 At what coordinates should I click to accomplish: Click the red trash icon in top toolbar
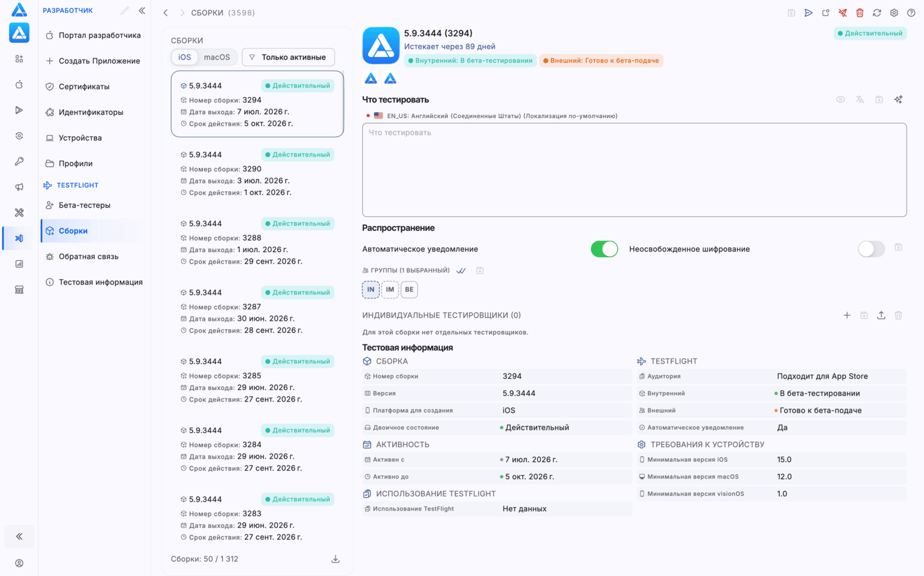click(860, 13)
